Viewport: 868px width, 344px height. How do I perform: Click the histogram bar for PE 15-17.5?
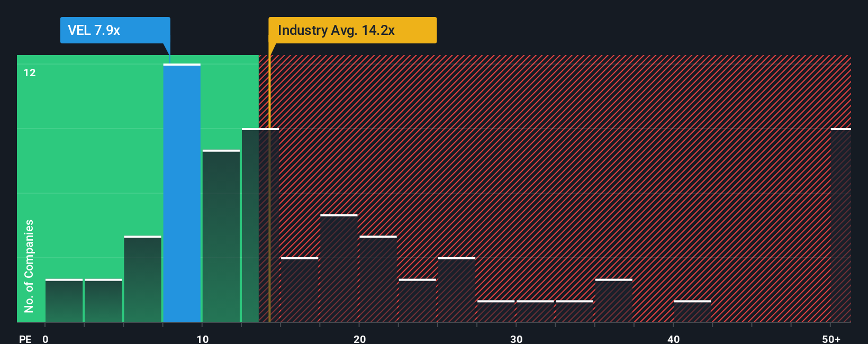tap(300, 289)
